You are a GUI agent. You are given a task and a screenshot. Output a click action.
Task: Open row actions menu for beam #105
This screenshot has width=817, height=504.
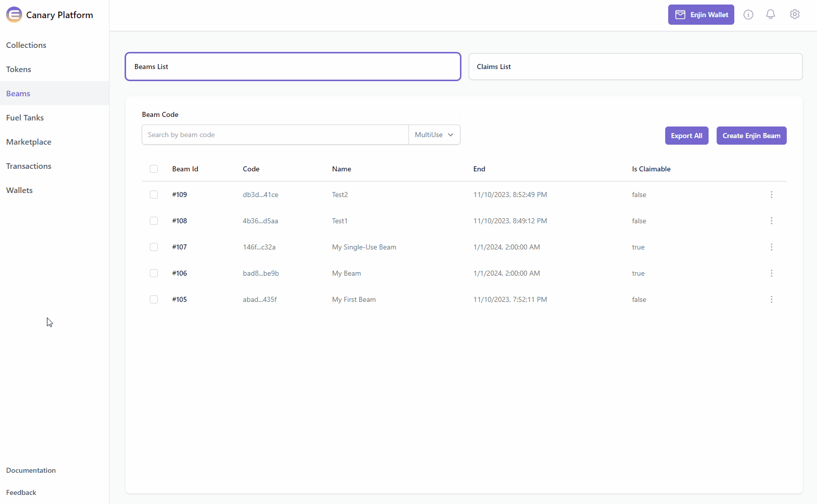[x=772, y=299]
